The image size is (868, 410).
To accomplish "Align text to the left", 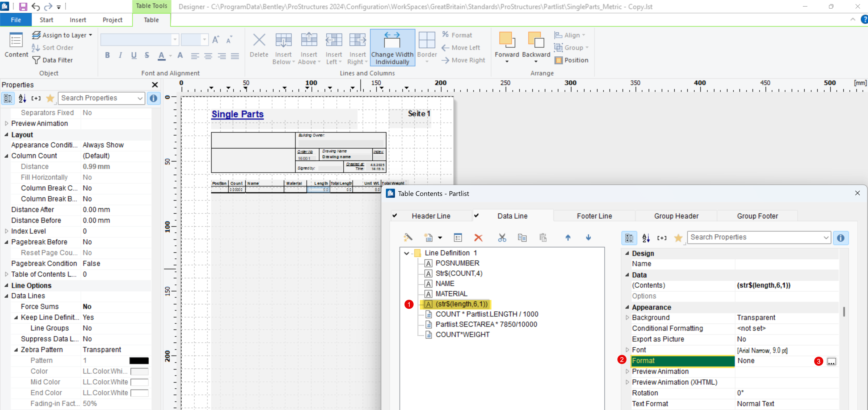I will coord(195,56).
